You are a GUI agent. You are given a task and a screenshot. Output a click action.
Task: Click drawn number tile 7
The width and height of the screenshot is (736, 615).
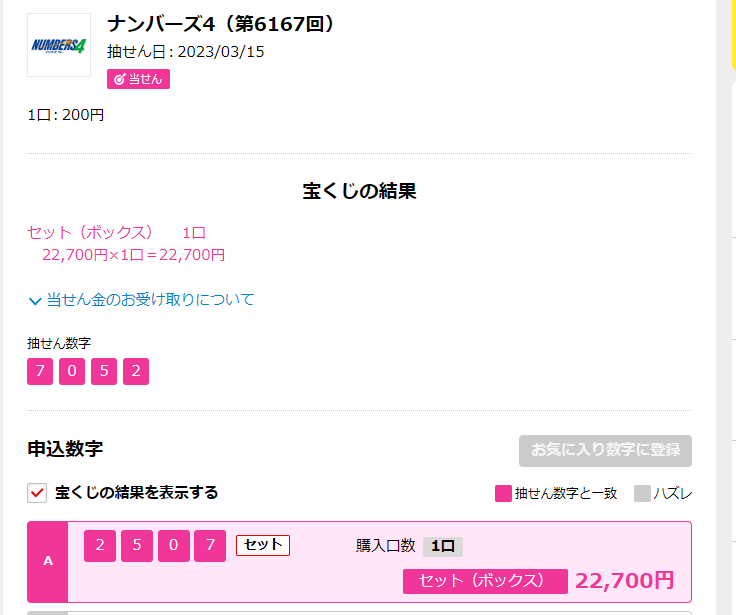coord(40,371)
